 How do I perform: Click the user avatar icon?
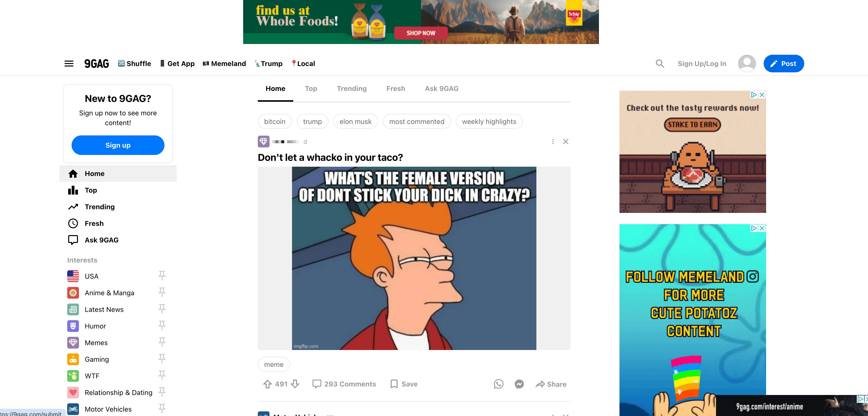click(x=747, y=63)
